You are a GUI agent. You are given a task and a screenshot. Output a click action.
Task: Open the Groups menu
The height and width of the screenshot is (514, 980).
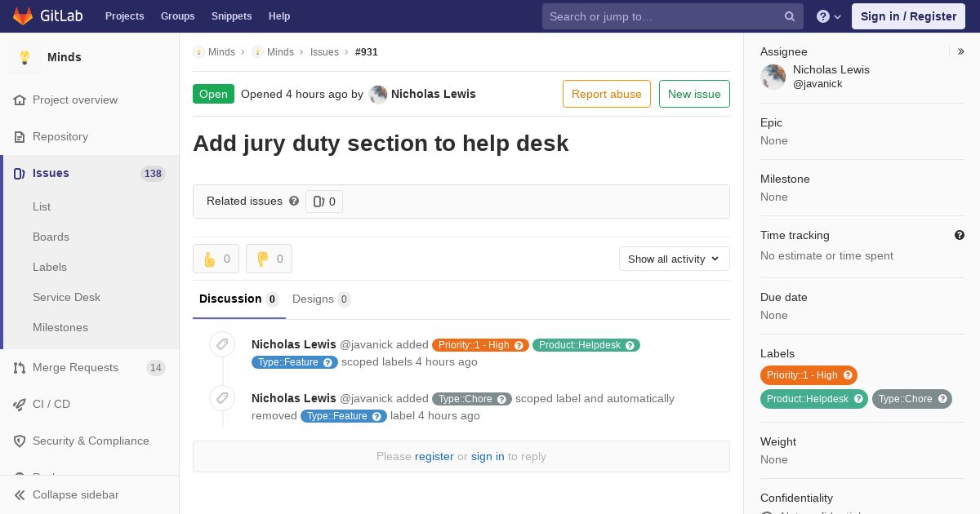click(178, 16)
